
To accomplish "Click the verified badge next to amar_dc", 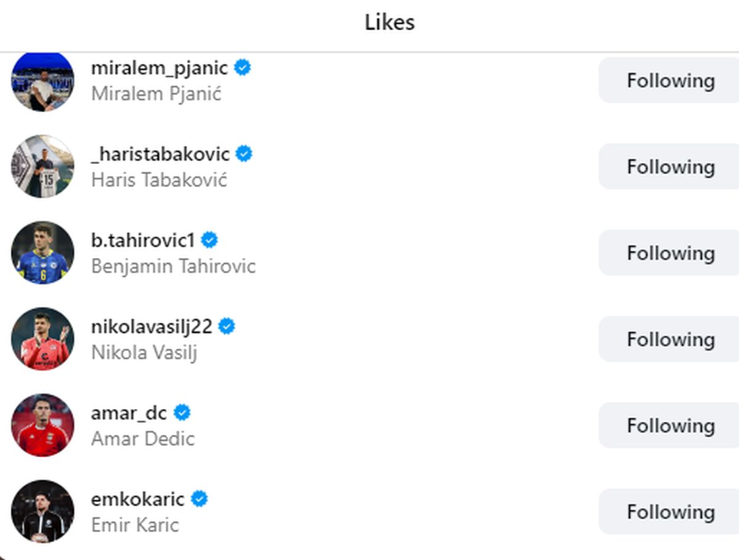I will click(182, 413).
